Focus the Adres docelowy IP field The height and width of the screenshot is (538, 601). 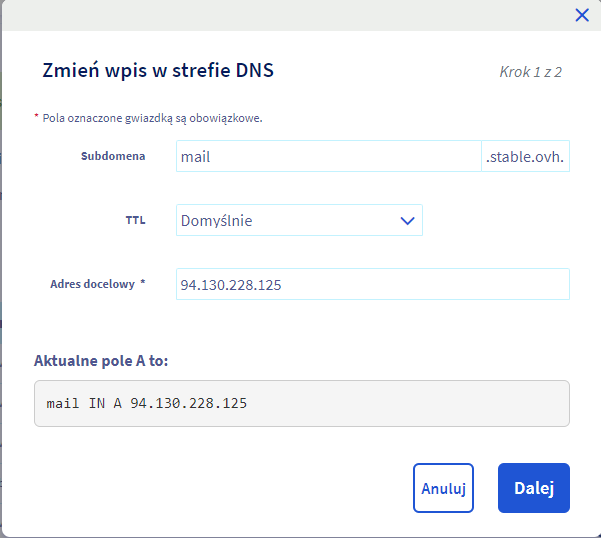click(x=372, y=284)
